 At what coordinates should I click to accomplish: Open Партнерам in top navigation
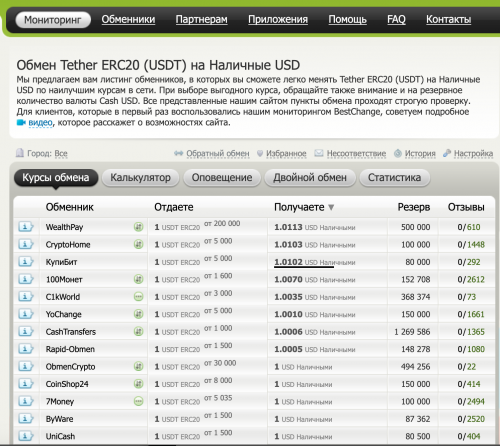[x=202, y=19]
